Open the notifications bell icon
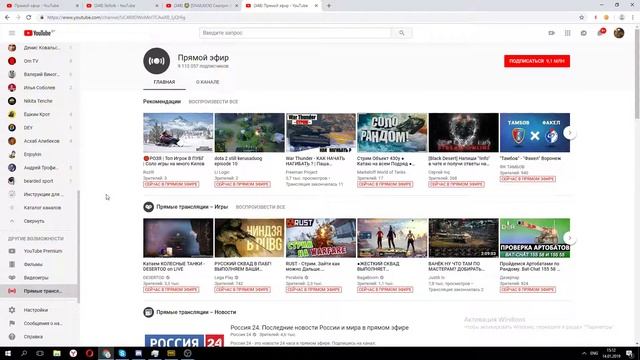 point(600,33)
